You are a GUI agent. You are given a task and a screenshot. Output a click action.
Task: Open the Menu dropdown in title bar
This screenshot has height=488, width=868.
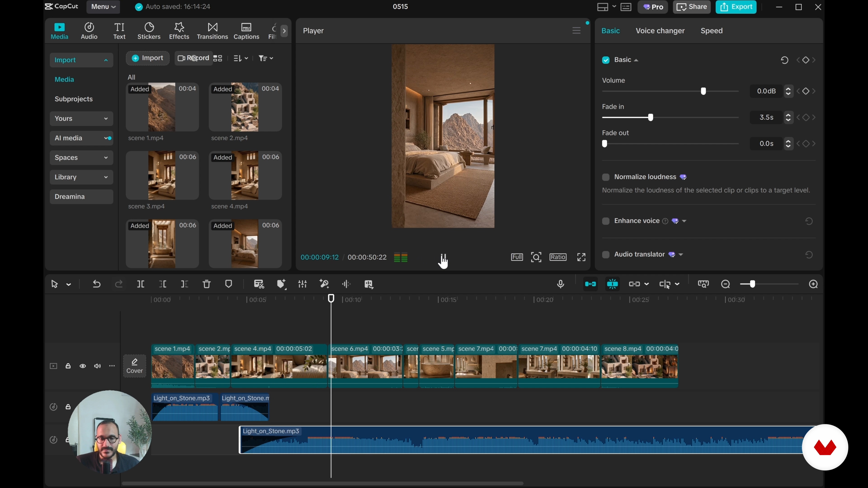tap(103, 7)
